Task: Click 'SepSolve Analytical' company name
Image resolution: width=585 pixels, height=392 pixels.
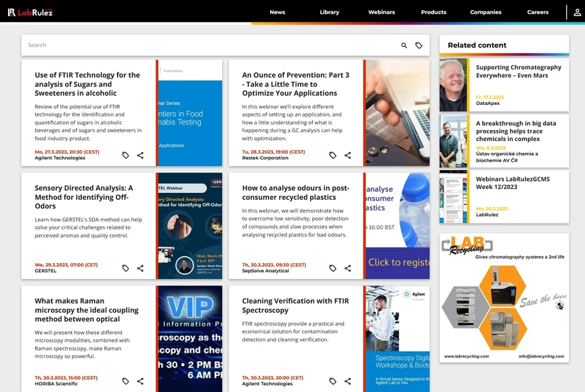Action: point(265,271)
